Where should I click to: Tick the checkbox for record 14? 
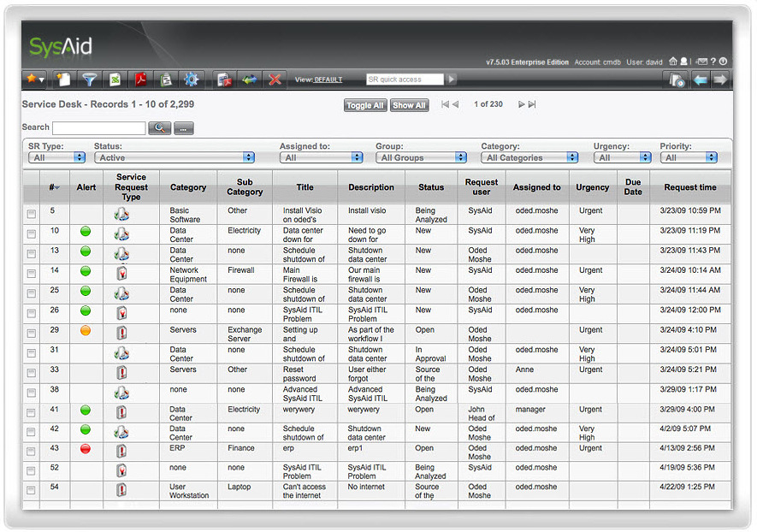click(x=32, y=274)
